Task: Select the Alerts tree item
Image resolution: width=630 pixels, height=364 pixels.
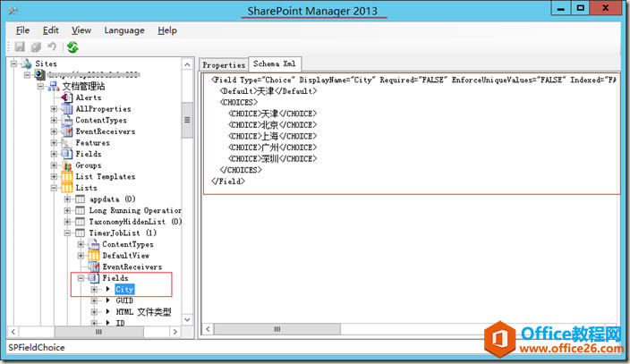Action: pos(89,97)
